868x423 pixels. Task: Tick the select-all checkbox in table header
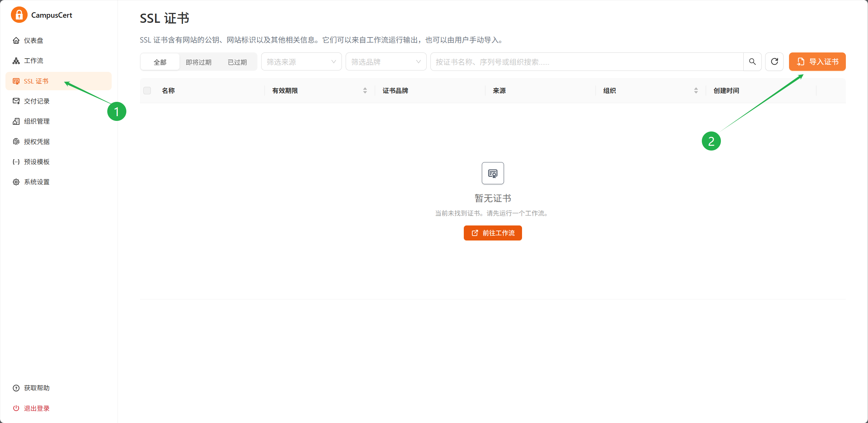[147, 91]
